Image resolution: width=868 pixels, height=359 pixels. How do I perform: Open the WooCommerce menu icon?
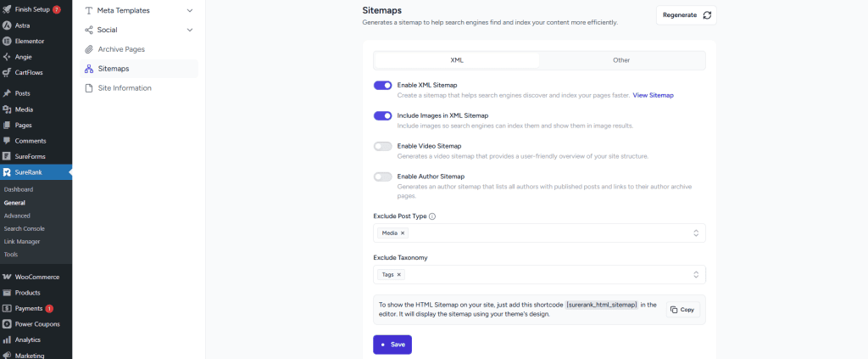7,277
